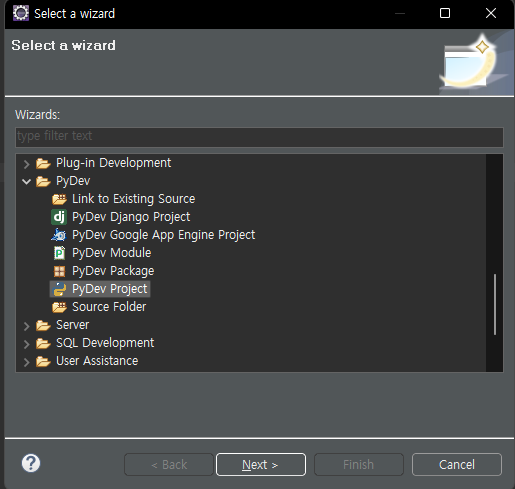Select PyDev Package wizard
Image resolution: width=515 pixels, height=489 pixels.
pos(113,271)
